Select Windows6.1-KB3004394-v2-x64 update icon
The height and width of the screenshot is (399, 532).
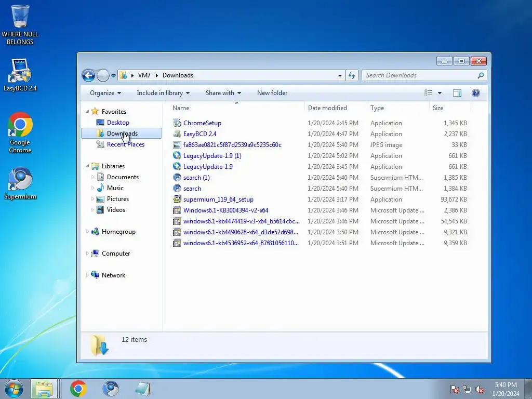tap(177, 210)
